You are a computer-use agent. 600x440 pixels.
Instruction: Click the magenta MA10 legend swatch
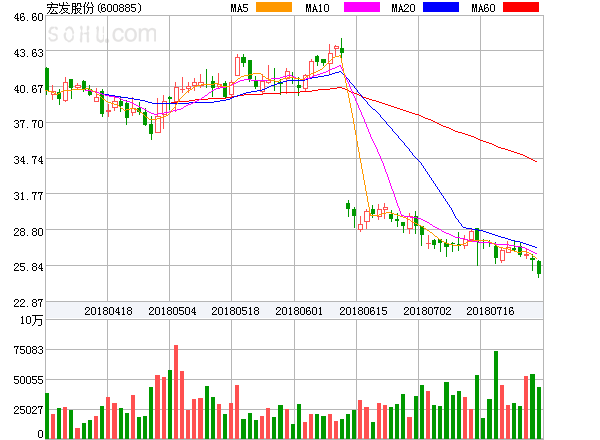click(x=362, y=7)
